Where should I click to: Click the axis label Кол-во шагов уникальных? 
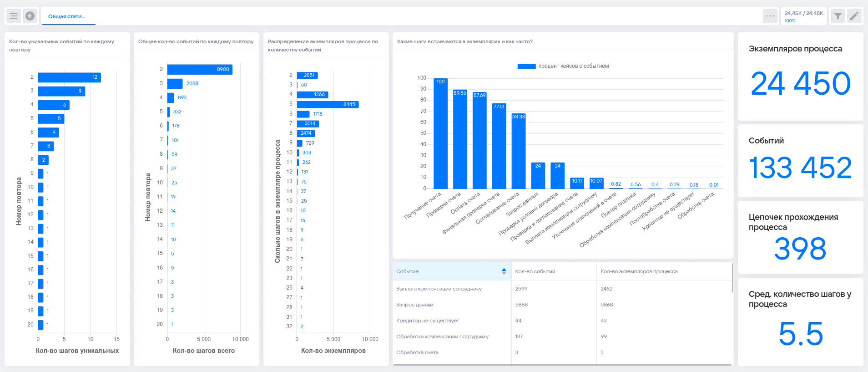[x=77, y=351]
